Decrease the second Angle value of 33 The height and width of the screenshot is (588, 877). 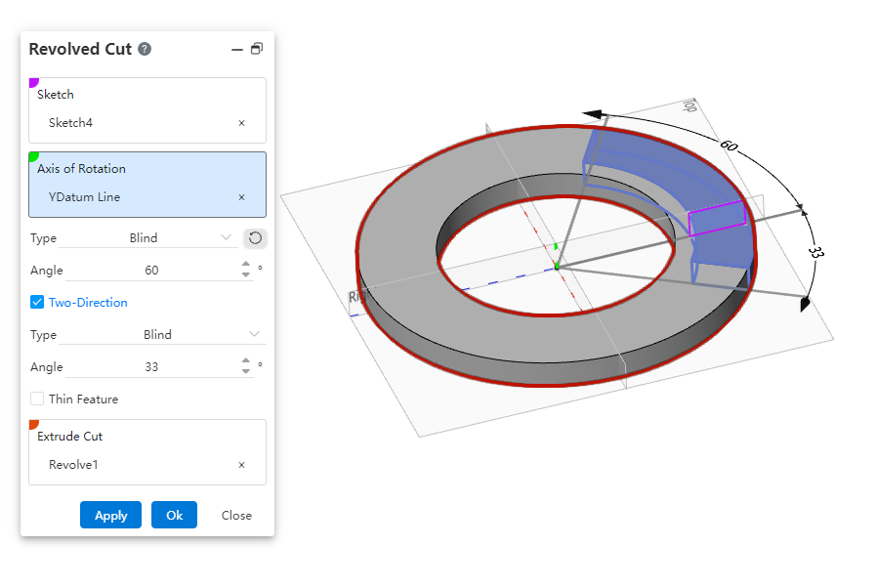click(246, 371)
